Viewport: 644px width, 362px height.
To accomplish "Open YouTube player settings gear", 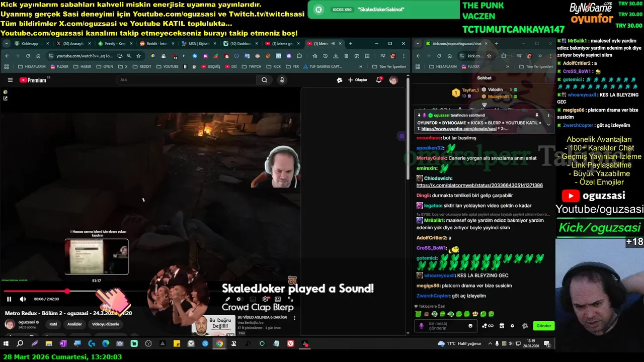I will click(265, 299).
